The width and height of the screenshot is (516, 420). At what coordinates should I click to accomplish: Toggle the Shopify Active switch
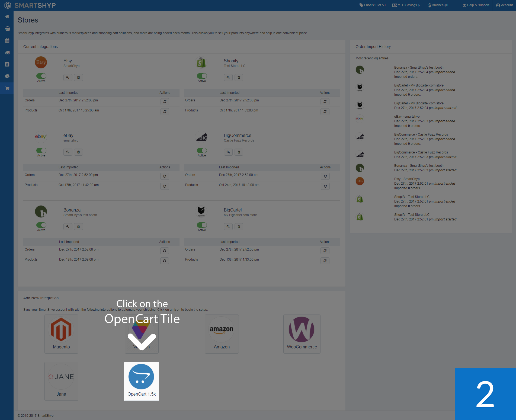pos(202,76)
